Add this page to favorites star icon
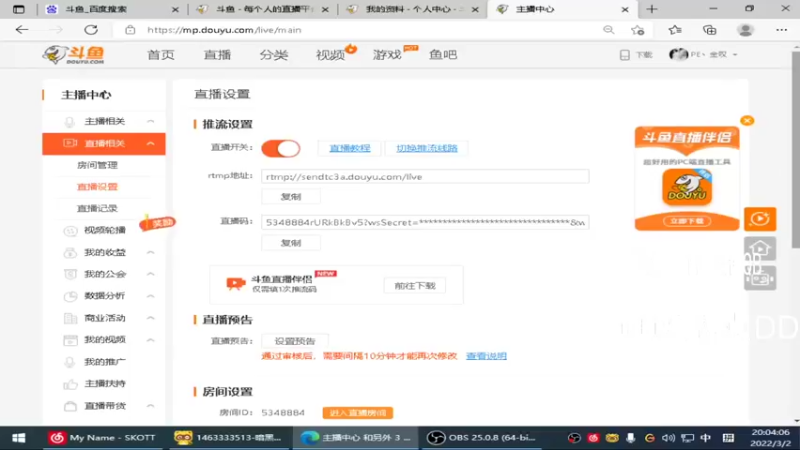 coord(638,30)
